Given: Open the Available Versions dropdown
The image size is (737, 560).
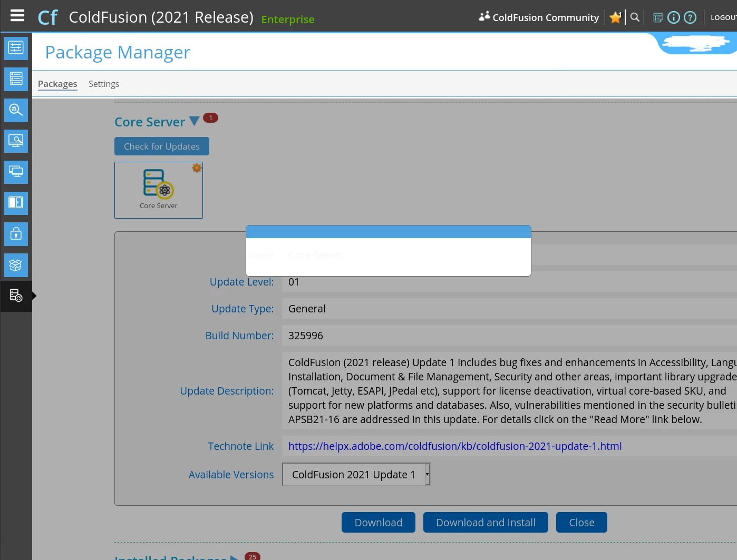Looking at the screenshot, I should tap(356, 475).
